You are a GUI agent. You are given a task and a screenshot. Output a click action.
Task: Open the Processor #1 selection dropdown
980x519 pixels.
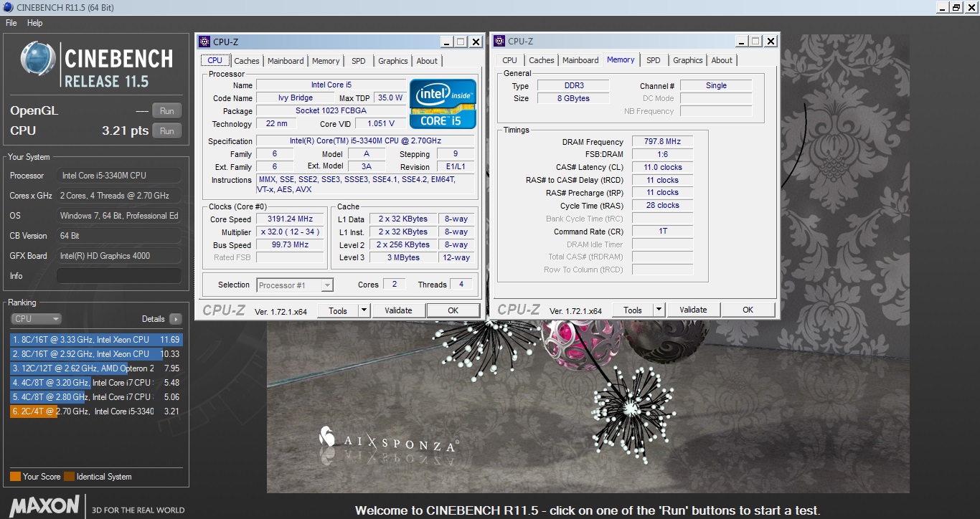(x=295, y=285)
